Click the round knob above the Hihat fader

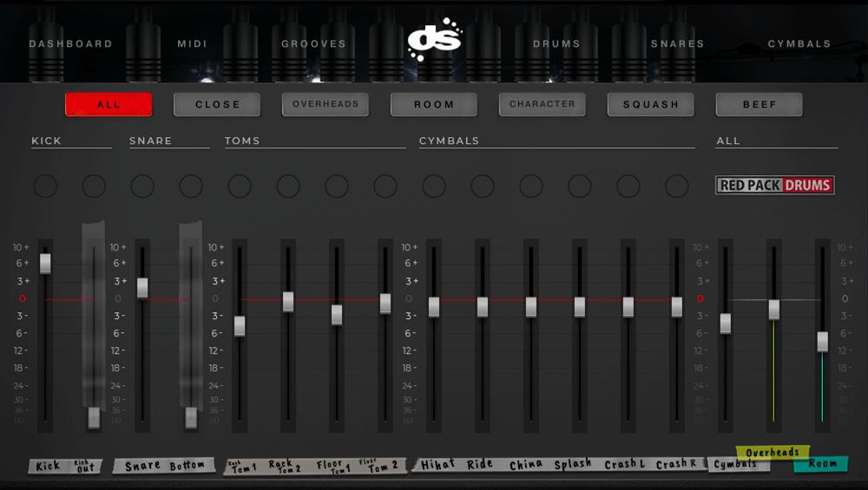[434, 186]
